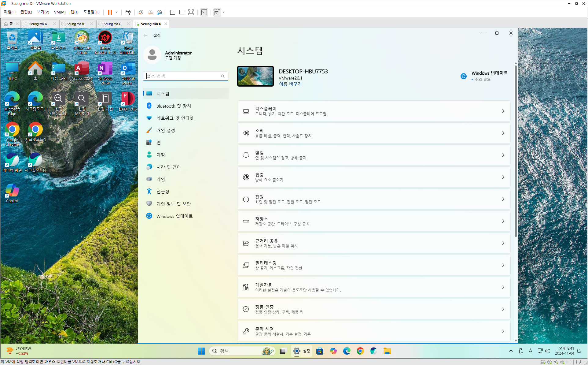This screenshot has height=365, width=588.
Task: Open the VMware console view icon
Action: click(x=204, y=12)
